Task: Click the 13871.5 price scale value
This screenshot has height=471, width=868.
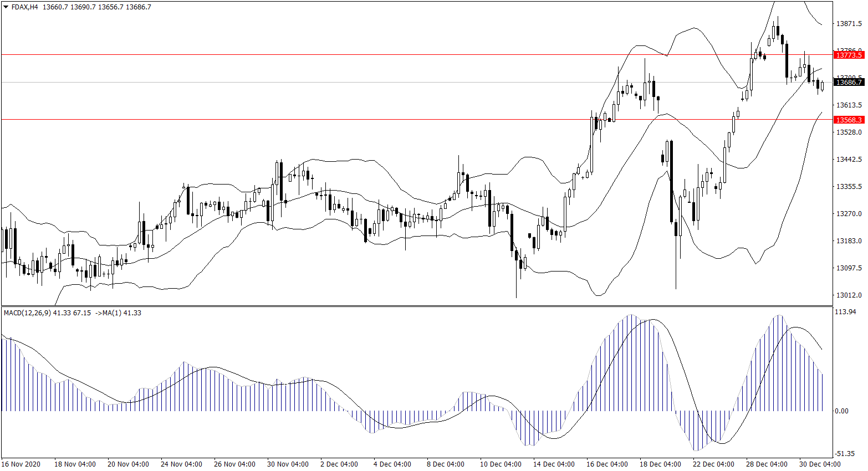Action: (849, 24)
